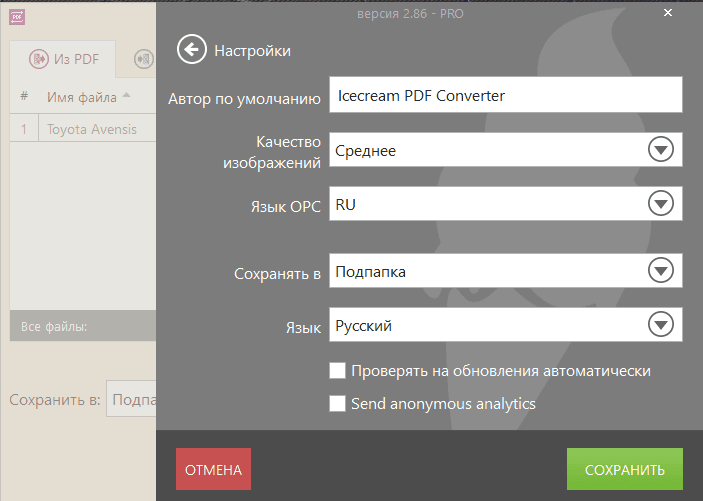Enable Проверять на обновления автоматически checkbox

338,371
